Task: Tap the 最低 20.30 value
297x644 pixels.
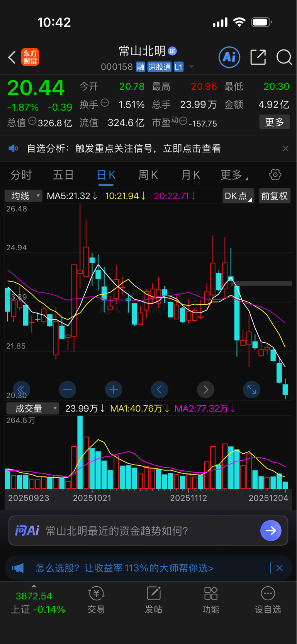Action: [x=276, y=86]
